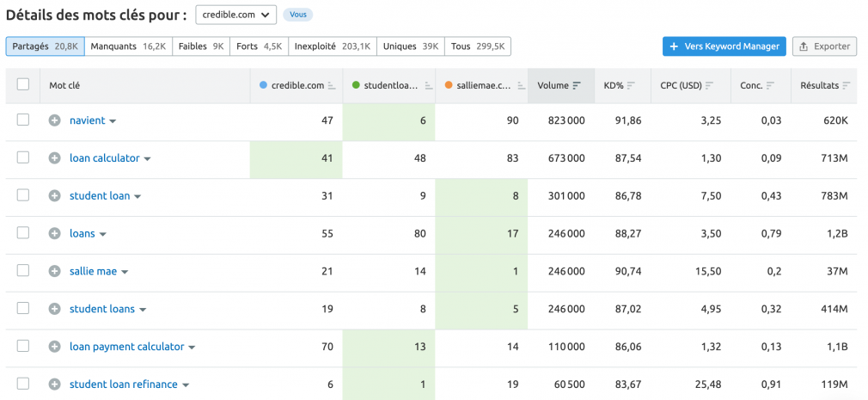Click the 713M results value
Image resolution: width=868 pixels, height=400 pixels.
(834, 158)
